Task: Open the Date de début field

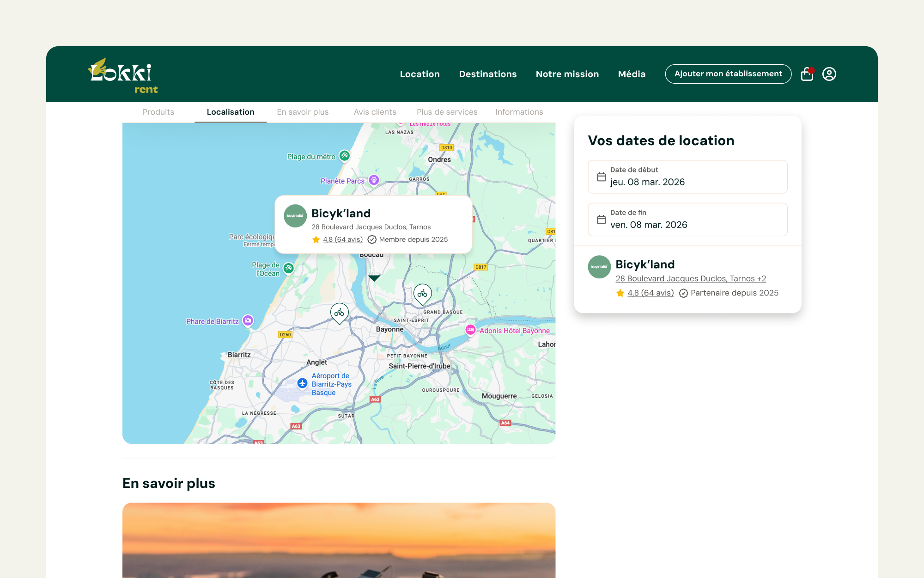Action: point(687,177)
